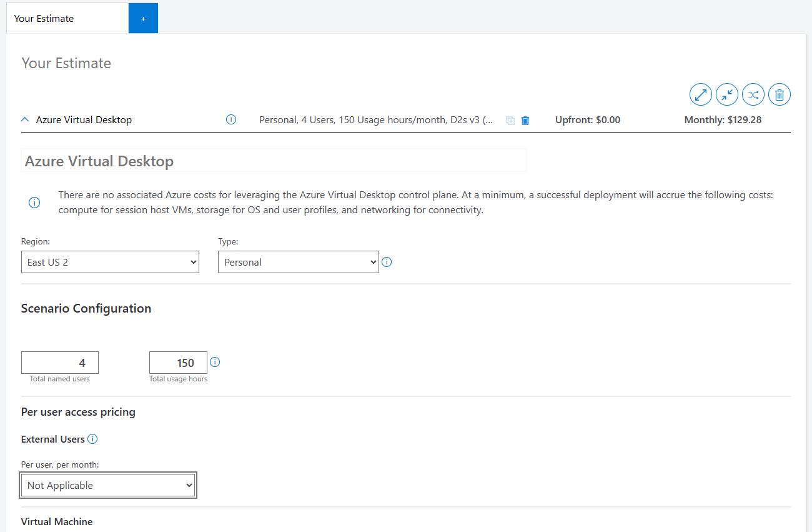The image size is (812, 532).
Task: Click info icon beside control plane notice
Action: (34, 203)
